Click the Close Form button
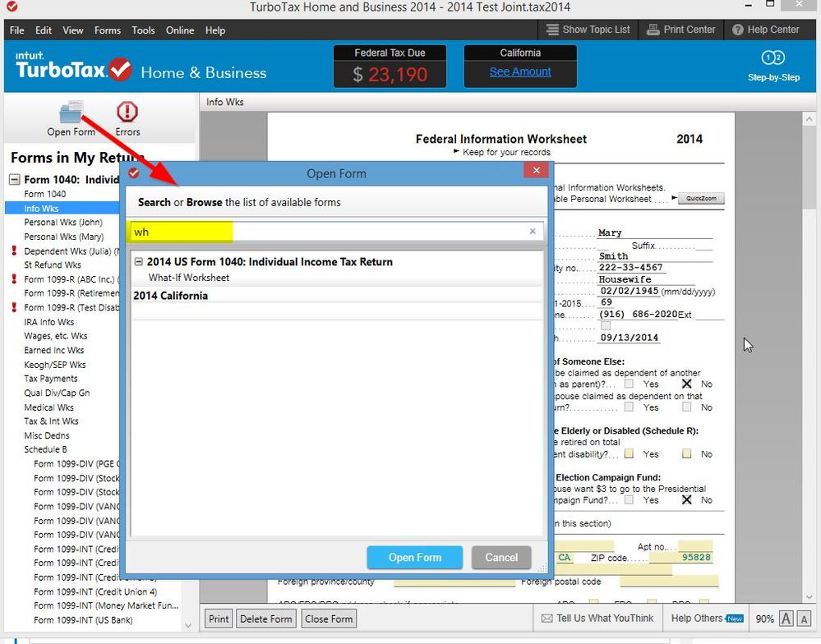Screen dimensions: 821x644 [x=329, y=619]
